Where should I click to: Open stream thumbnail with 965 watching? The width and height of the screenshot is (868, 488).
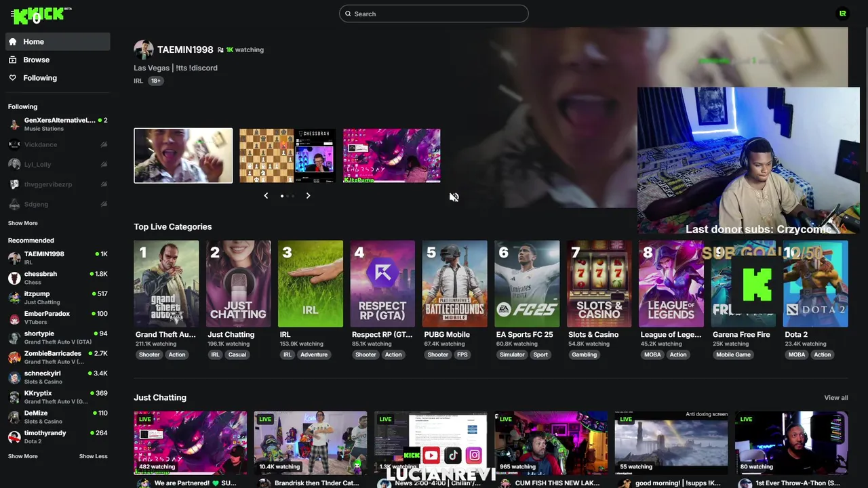pyautogui.click(x=551, y=443)
